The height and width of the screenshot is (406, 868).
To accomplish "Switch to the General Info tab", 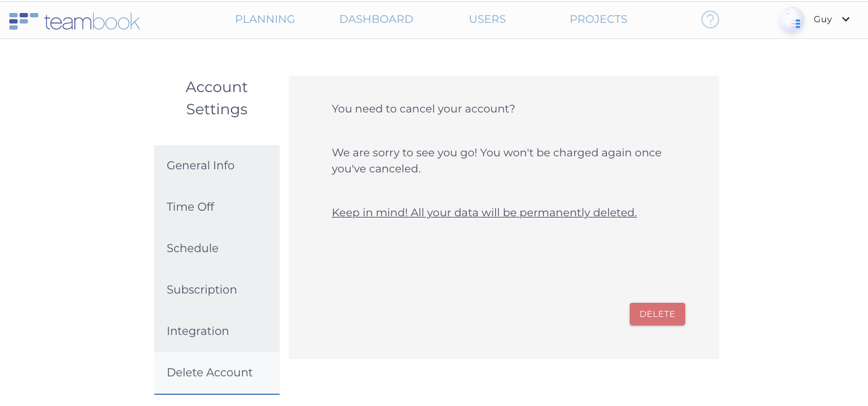I will [201, 166].
